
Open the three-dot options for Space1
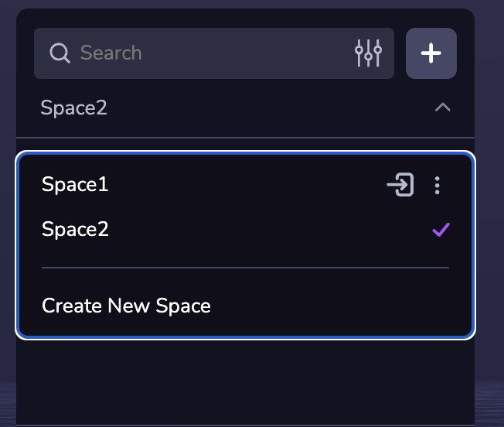[x=438, y=185]
